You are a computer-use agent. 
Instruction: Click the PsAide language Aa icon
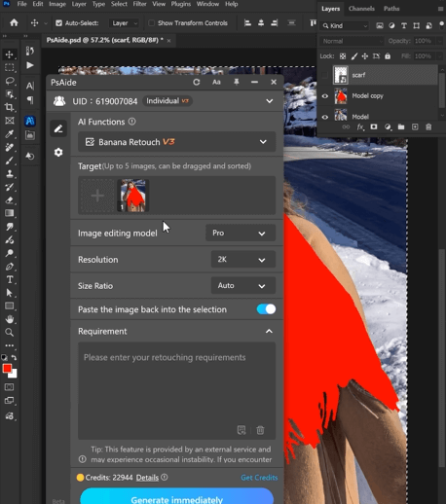click(x=216, y=82)
